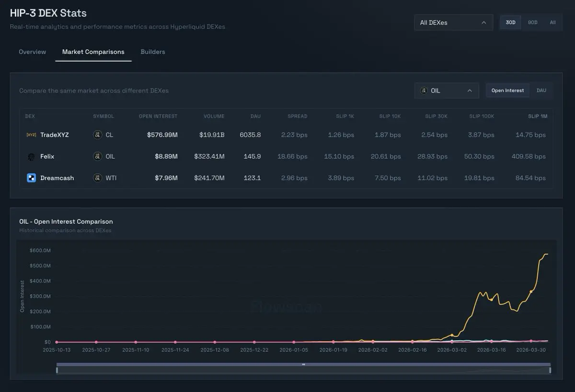The image size is (575, 392).
Task: Click the 2026-03-30 data point on chart
Action: click(531, 291)
